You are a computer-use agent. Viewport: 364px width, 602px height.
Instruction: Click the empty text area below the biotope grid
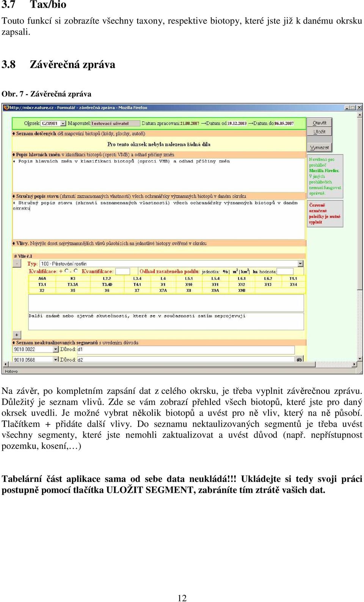tap(166, 303)
